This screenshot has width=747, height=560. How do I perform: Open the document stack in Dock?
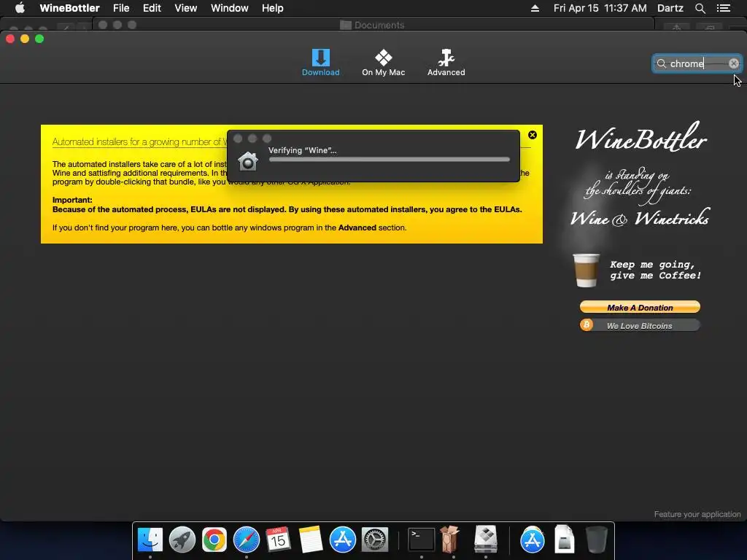coord(565,539)
